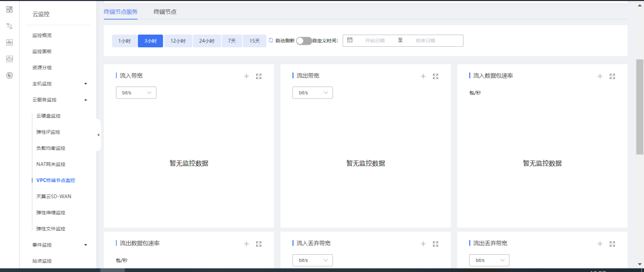Click the refresh icon beside 自动刷新
This screenshot has height=272, width=644.
coord(271,40)
